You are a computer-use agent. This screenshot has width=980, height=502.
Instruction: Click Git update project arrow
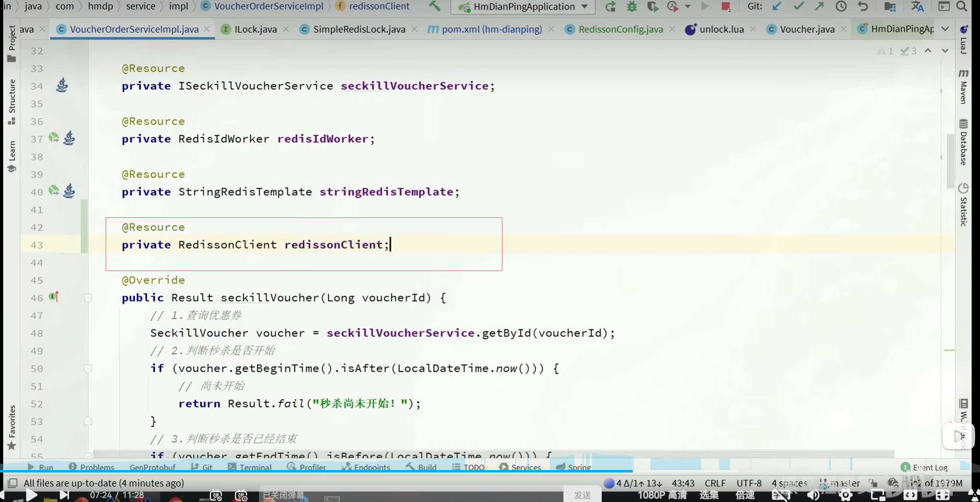pyautogui.click(x=776, y=6)
